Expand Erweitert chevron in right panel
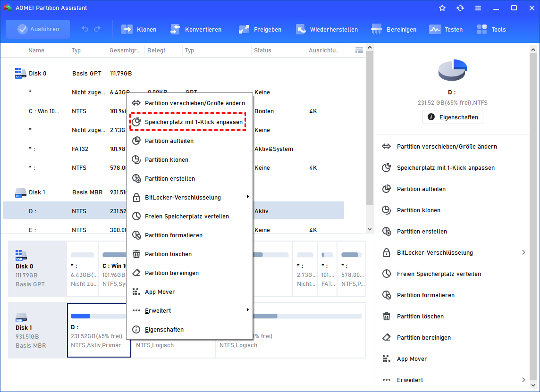This screenshot has width=540, height=392. [x=523, y=380]
